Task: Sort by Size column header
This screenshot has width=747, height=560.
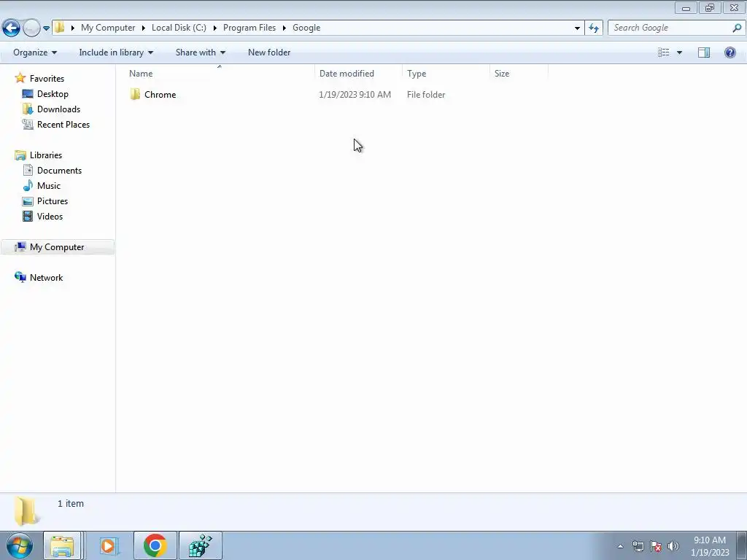Action: [519, 74]
